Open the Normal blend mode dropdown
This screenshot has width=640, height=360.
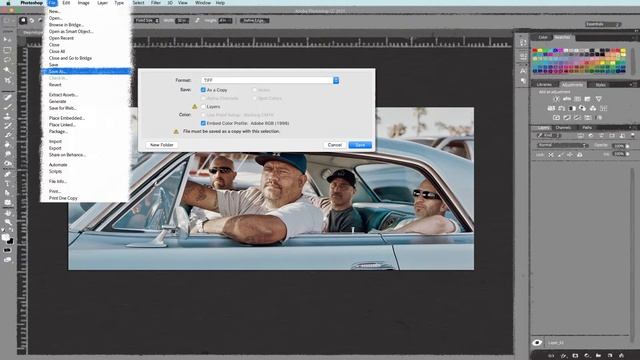(562, 145)
